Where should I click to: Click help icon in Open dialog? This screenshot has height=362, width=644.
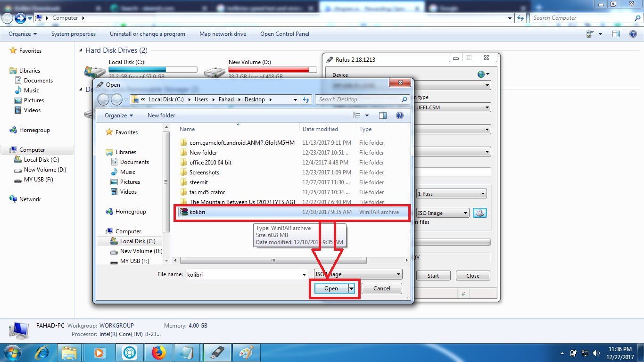point(400,115)
